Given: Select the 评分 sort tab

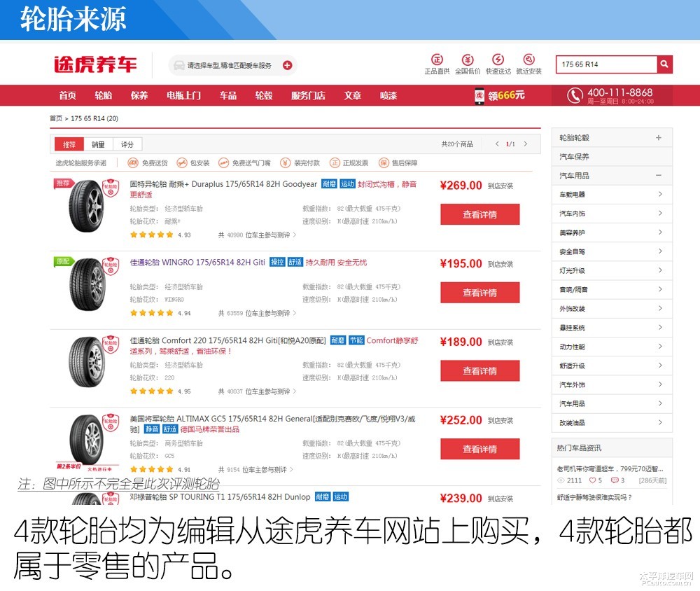Looking at the screenshot, I should 127,144.
